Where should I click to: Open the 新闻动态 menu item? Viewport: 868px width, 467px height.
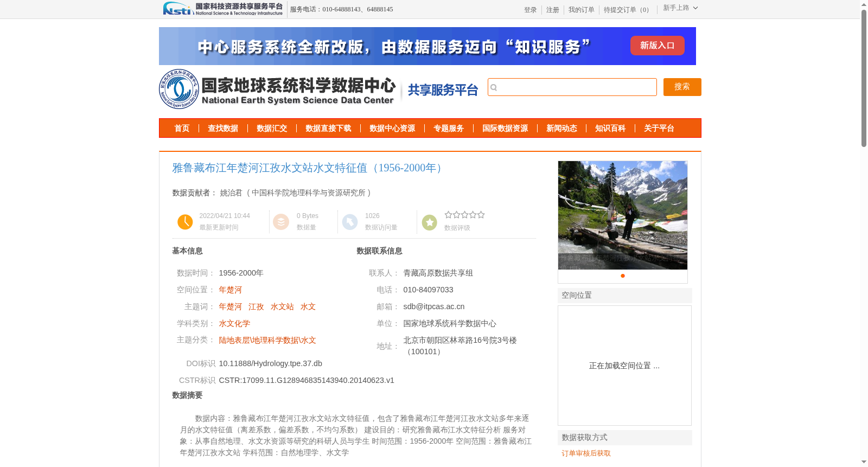(x=561, y=129)
